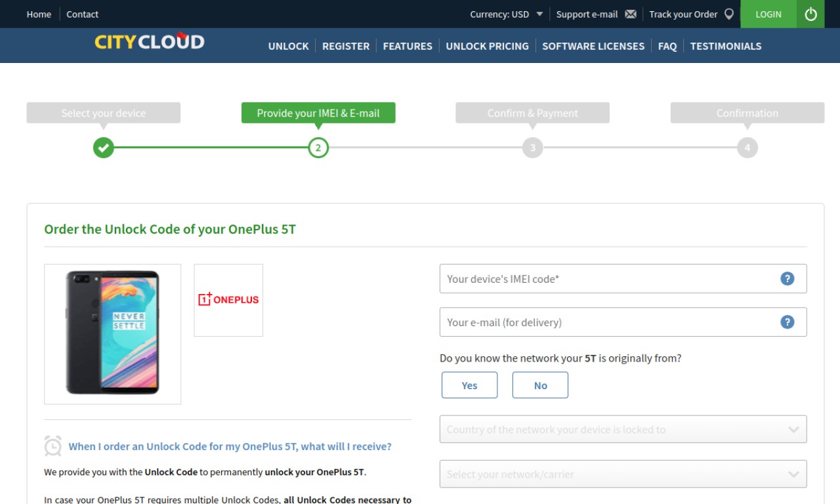The image size is (840, 504).
Task: Click the Select your device step label
Action: click(104, 113)
